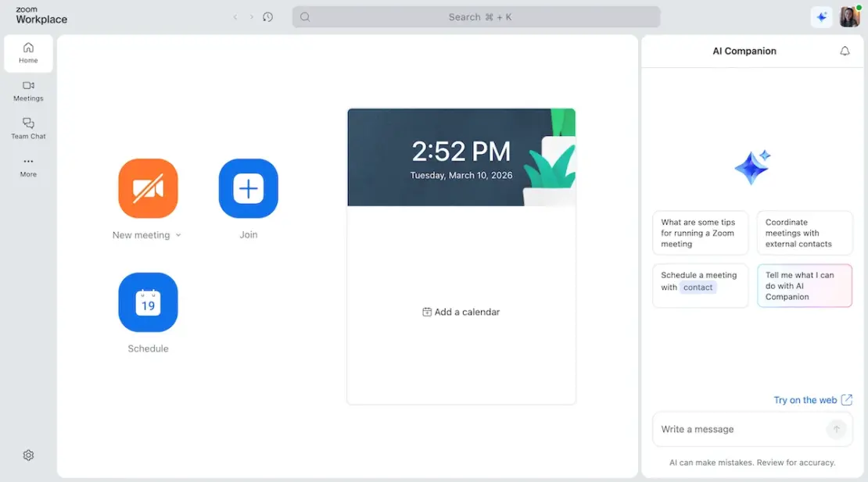The image size is (868, 482).
Task: Open AI Companion from the top bar sparkle
Action: pyautogui.click(x=822, y=16)
